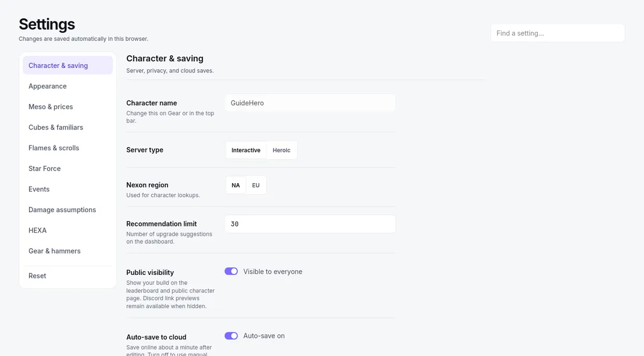The width and height of the screenshot is (644, 356).
Task: Select the Reset option in sidebar
Action: pyautogui.click(x=68, y=275)
